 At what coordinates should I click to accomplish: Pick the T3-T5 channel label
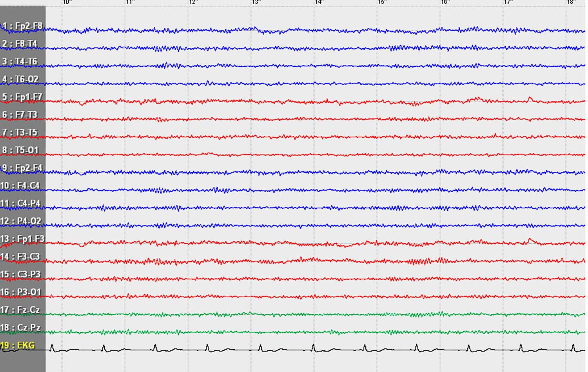pyautogui.click(x=20, y=132)
